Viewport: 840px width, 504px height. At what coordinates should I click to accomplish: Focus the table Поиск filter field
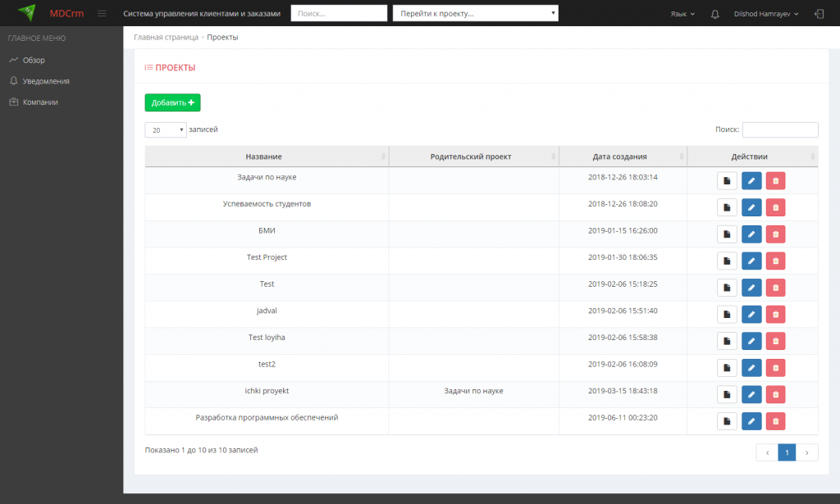tap(780, 129)
